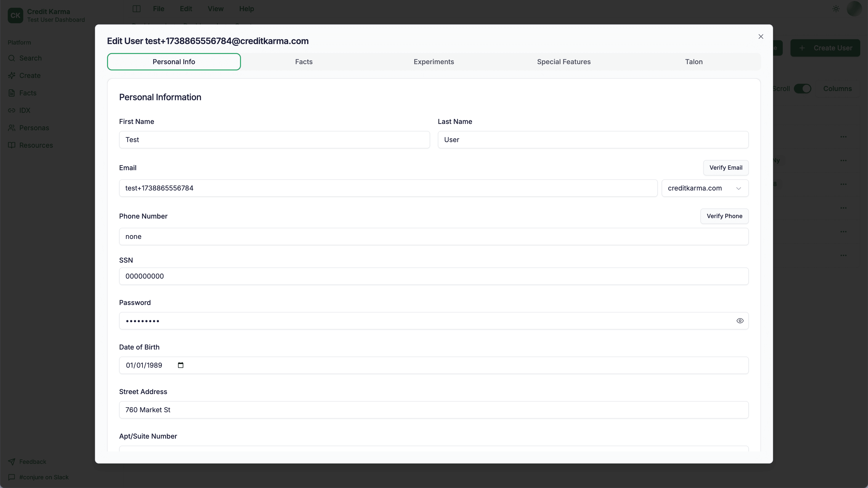Click the panel layout icon beside File

(x=136, y=9)
